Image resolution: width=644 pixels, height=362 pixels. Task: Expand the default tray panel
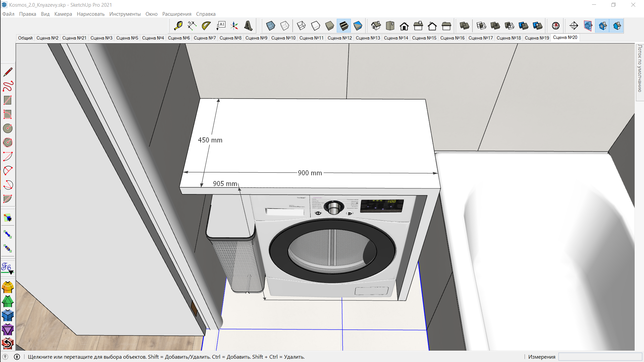pos(640,68)
